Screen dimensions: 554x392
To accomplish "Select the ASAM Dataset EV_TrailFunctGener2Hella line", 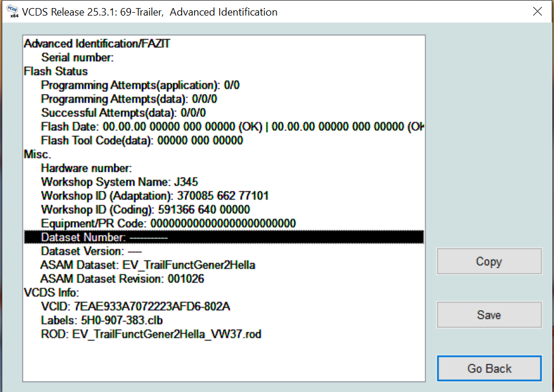I will [224, 265].
